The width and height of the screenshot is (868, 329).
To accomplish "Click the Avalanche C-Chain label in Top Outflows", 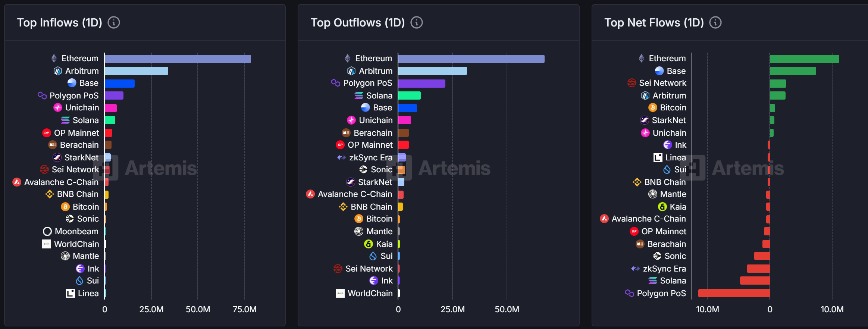I will 355,194.
